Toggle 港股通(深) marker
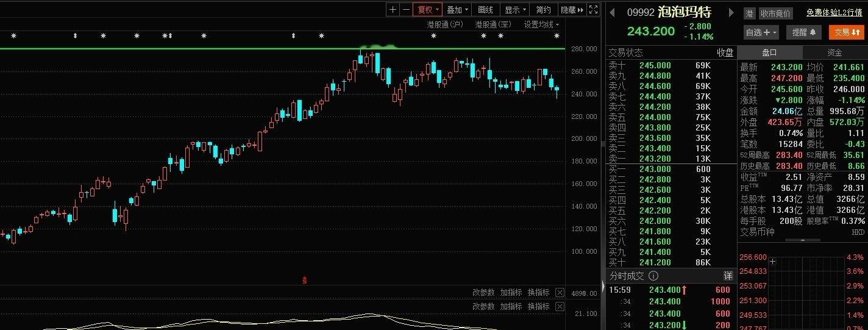 click(493, 24)
